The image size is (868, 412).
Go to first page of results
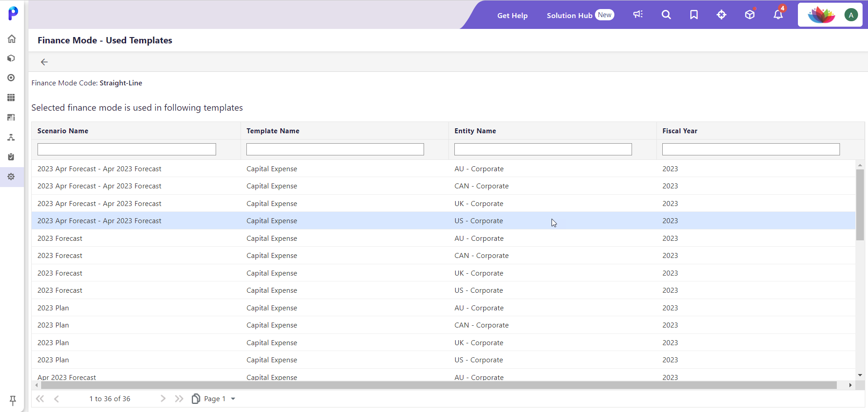click(x=40, y=398)
